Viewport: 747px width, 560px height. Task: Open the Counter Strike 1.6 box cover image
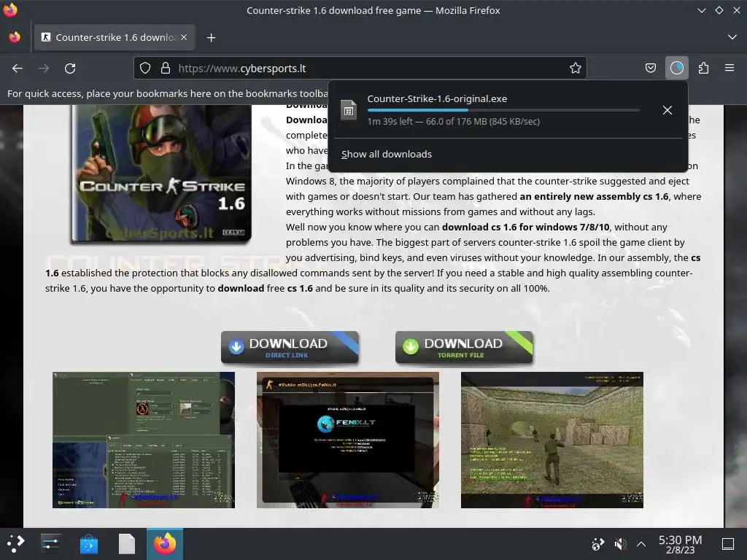(161, 174)
